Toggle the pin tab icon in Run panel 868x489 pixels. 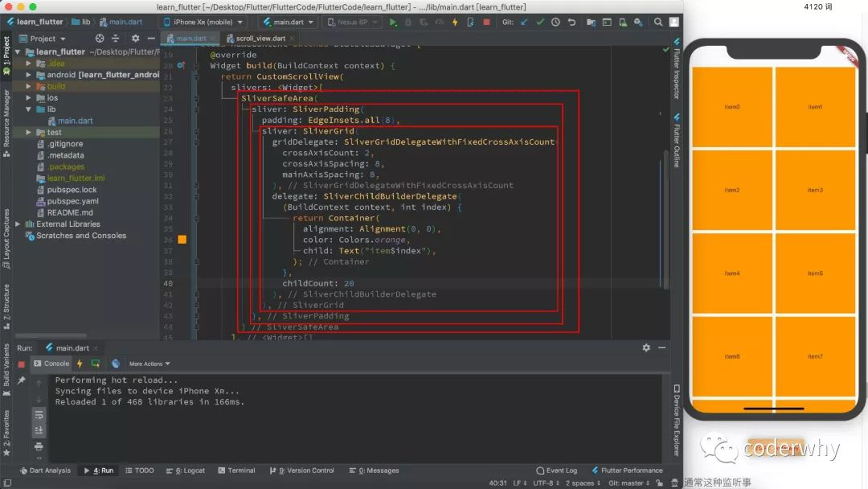[22, 380]
